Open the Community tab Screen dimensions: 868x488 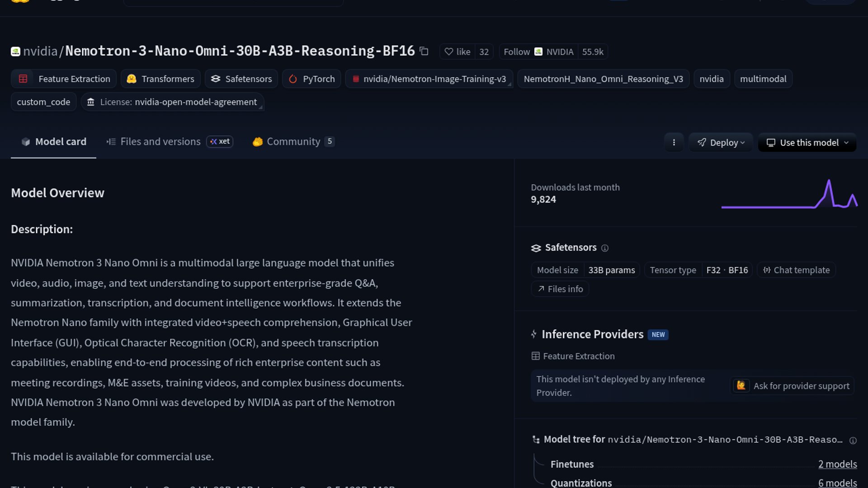pyautogui.click(x=293, y=141)
